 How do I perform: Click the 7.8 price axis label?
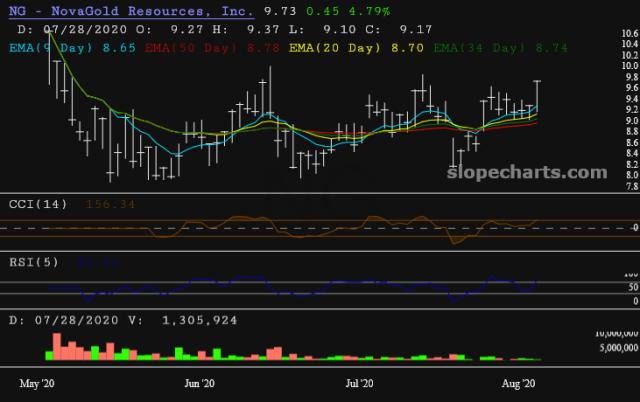(x=629, y=187)
